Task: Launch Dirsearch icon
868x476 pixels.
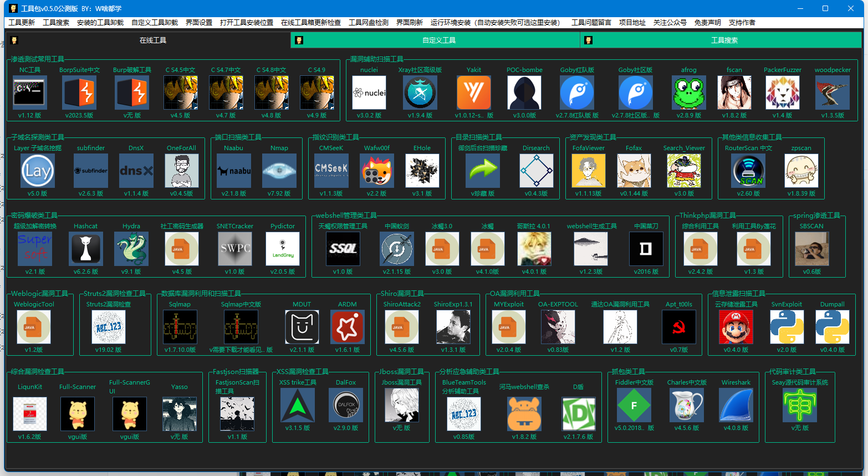Action: point(537,171)
